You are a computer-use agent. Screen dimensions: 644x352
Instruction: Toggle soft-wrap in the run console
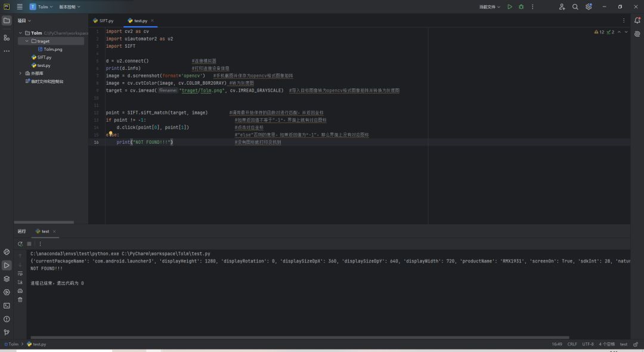(20, 273)
